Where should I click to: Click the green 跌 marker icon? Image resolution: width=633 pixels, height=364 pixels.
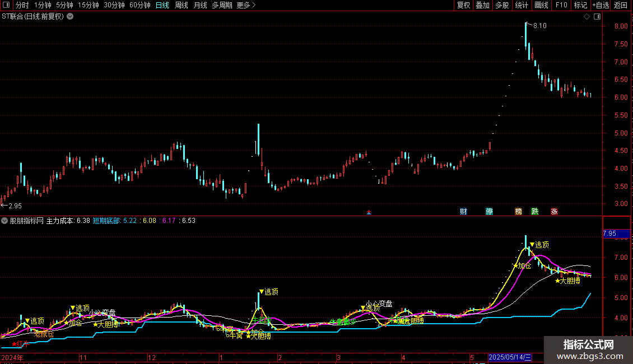pos(535,212)
